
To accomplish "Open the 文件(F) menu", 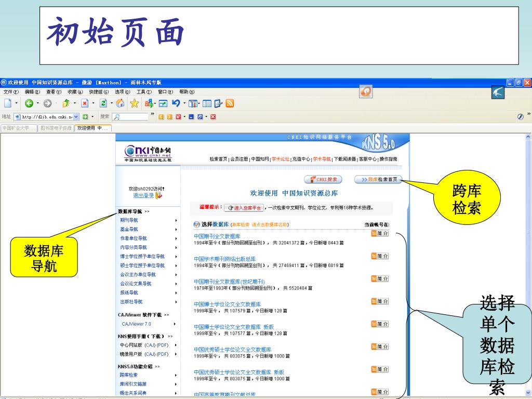I will click(x=11, y=92).
